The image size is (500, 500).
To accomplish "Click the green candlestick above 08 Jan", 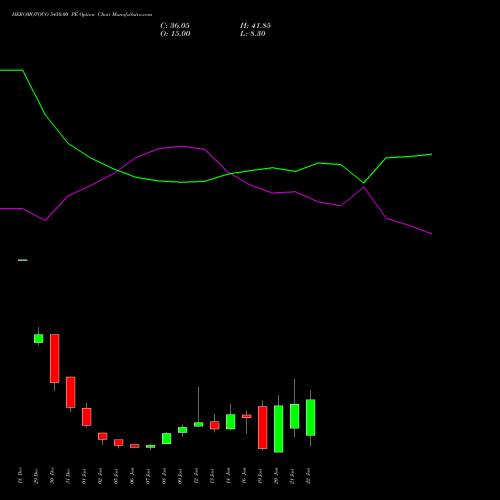I will pyautogui.click(x=167, y=438).
